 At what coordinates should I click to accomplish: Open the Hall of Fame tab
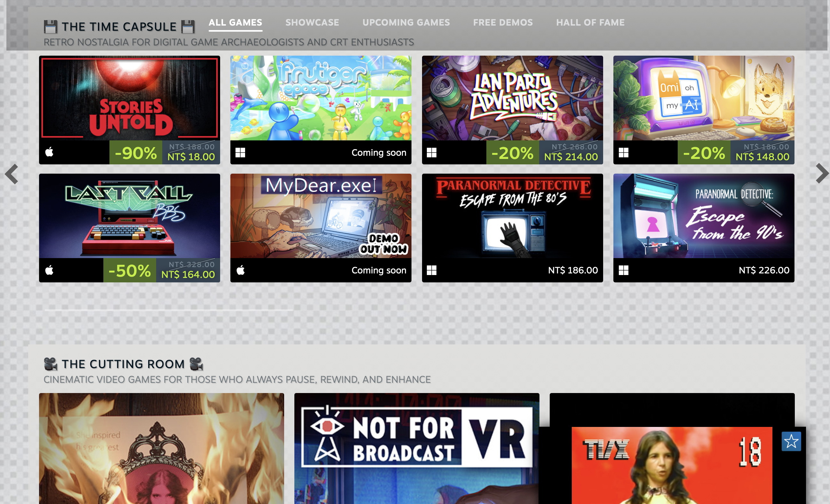click(x=590, y=23)
